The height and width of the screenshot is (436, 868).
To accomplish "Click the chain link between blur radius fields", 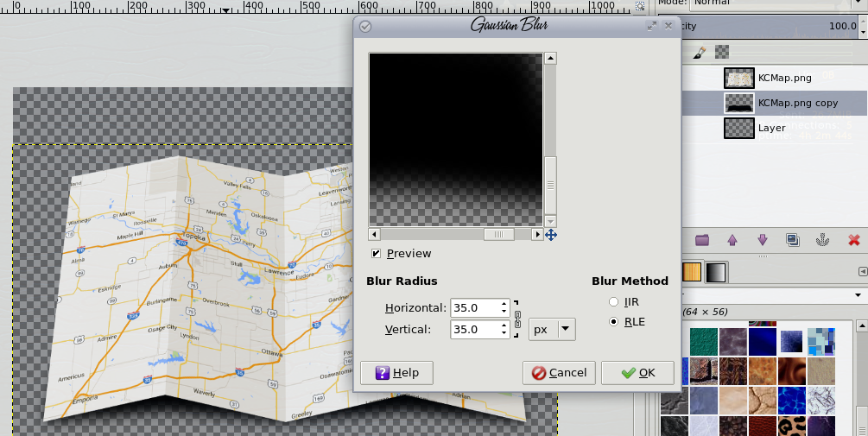I will (518, 319).
